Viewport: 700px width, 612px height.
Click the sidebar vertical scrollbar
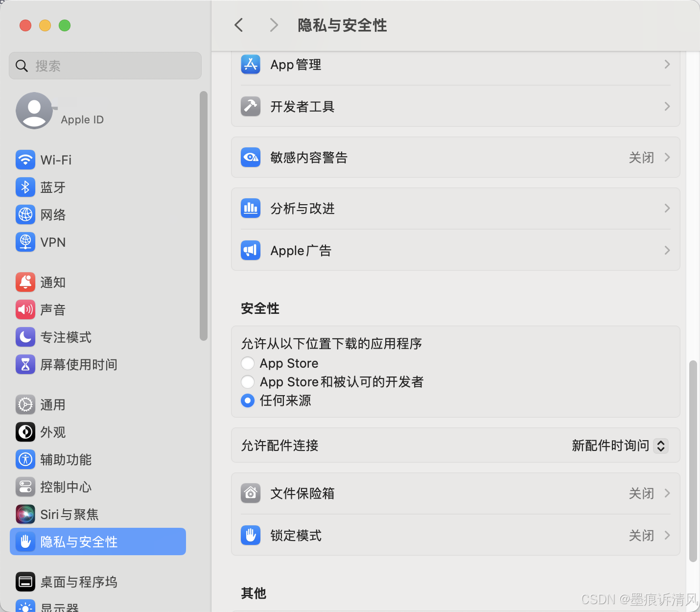[204, 215]
